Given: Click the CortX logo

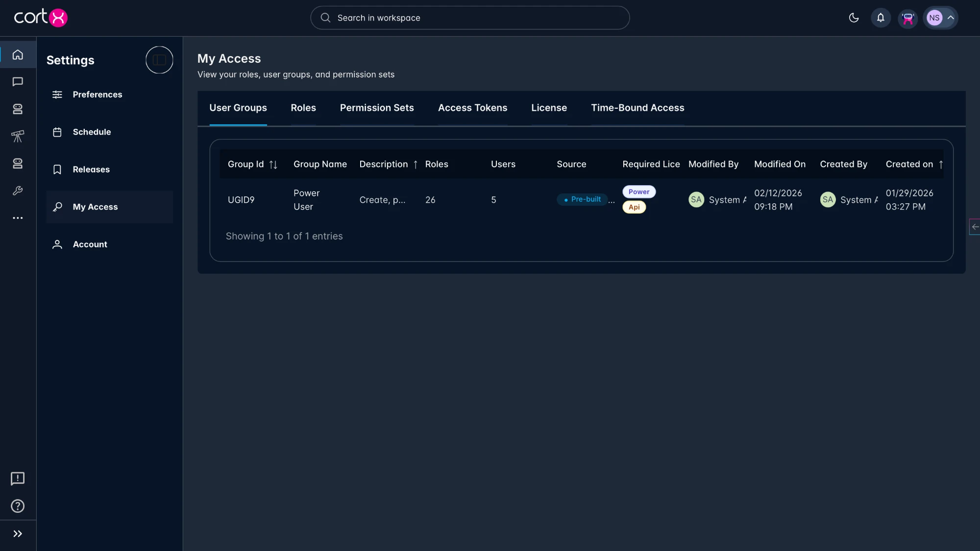Looking at the screenshot, I should (41, 18).
